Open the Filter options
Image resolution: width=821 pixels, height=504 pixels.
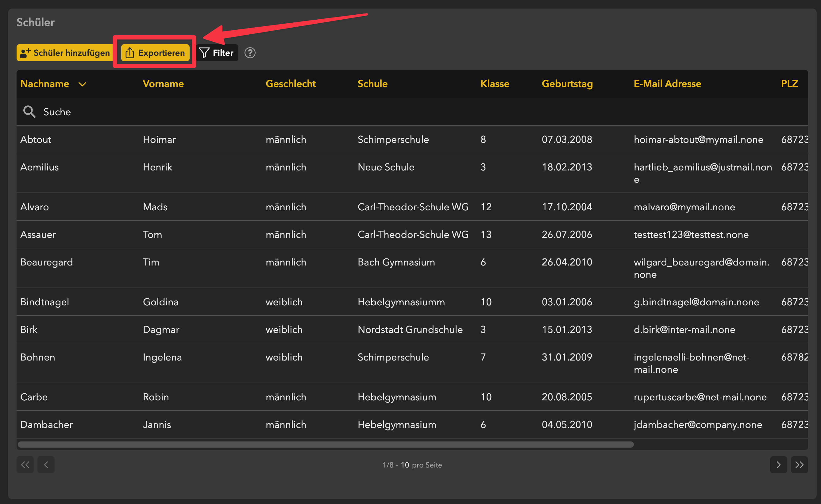coord(217,53)
